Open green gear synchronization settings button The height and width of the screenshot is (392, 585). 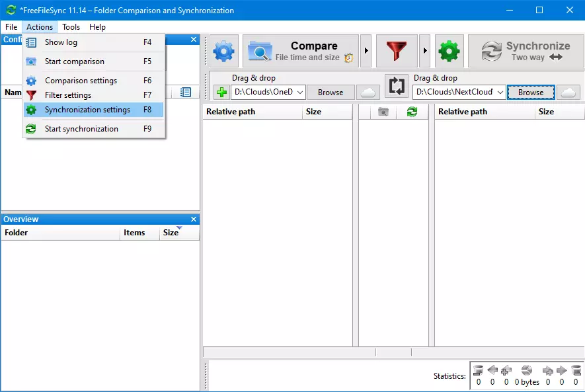click(449, 51)
